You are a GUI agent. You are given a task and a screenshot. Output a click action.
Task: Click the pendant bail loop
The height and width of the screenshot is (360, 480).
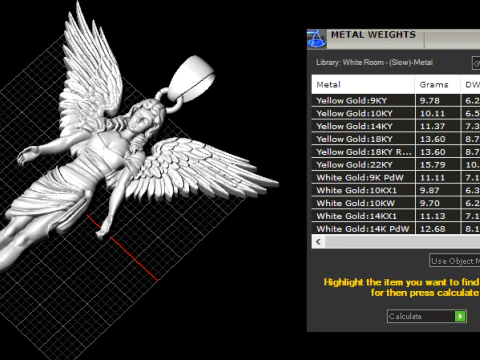point(192,78)
